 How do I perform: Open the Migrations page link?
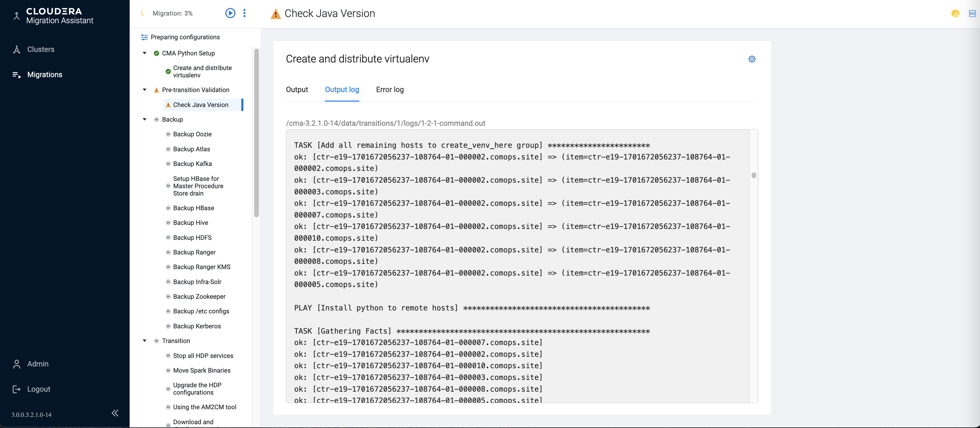[x=45, y=74]
